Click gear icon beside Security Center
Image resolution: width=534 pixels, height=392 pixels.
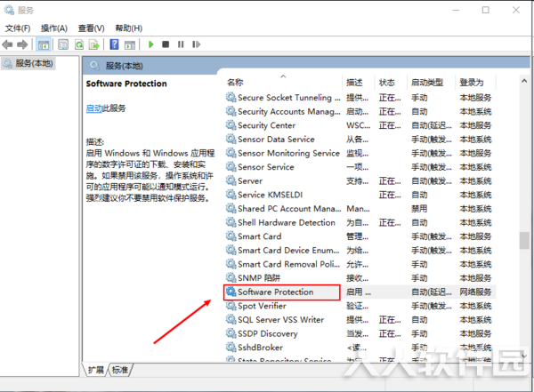pos(231,125)
